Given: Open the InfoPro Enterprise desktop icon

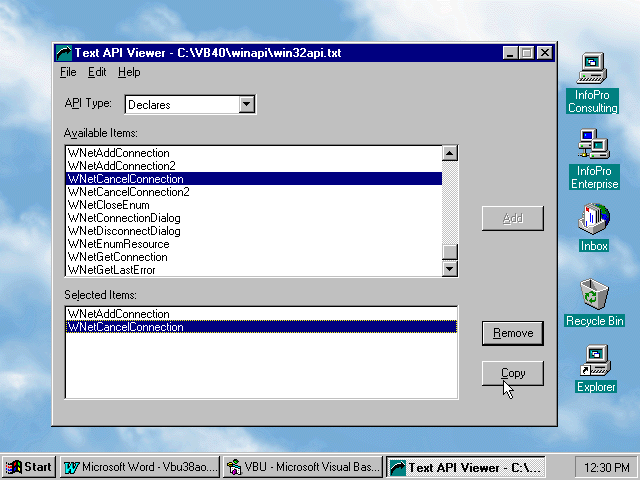Looking at the screenshot, I should pyautogui.click(x=593, y=146).
